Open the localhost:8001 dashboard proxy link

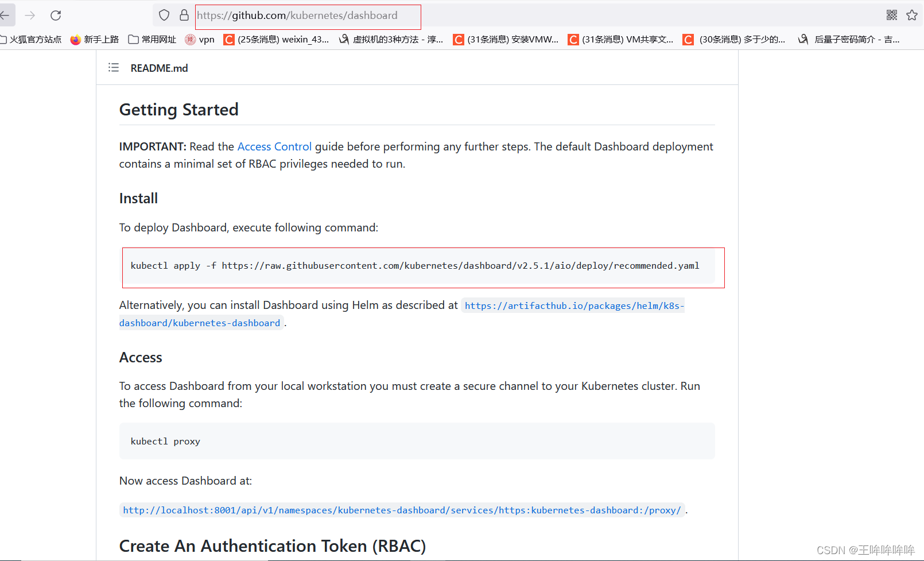coord(402,510)
